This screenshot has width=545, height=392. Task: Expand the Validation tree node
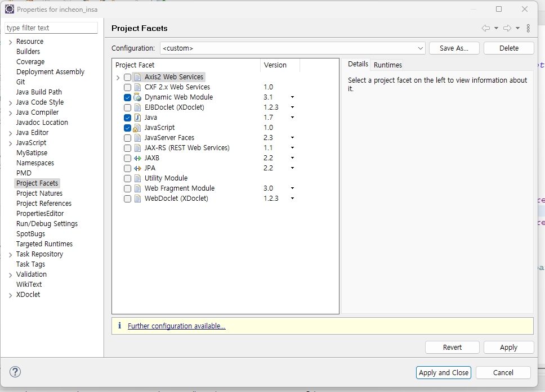(x=11, y=275)
